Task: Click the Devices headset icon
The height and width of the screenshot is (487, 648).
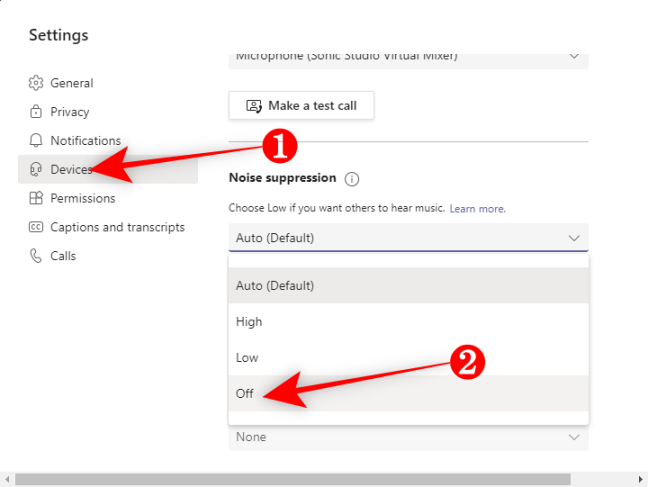Action: tap(36, 170)
